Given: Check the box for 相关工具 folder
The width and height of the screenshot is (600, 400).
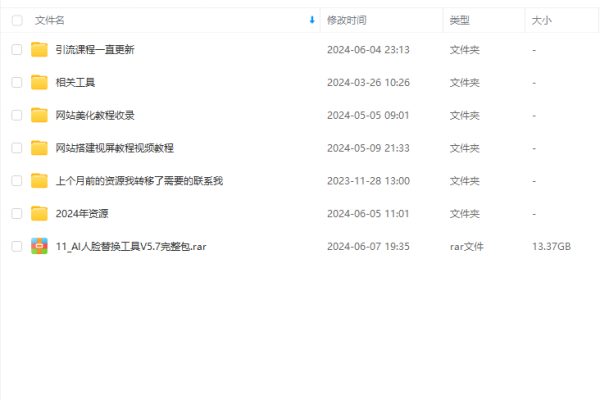Looking at the screenshot, I should [x=16, y=82].
